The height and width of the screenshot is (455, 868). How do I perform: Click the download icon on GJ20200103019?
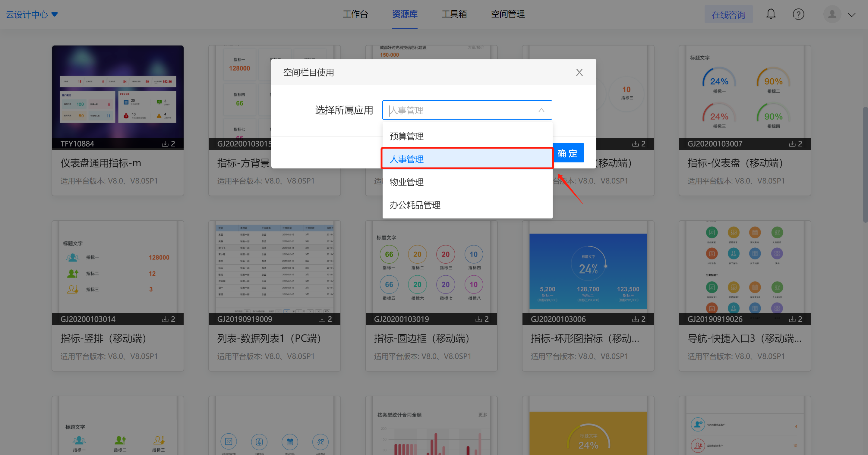click(478, 319)
